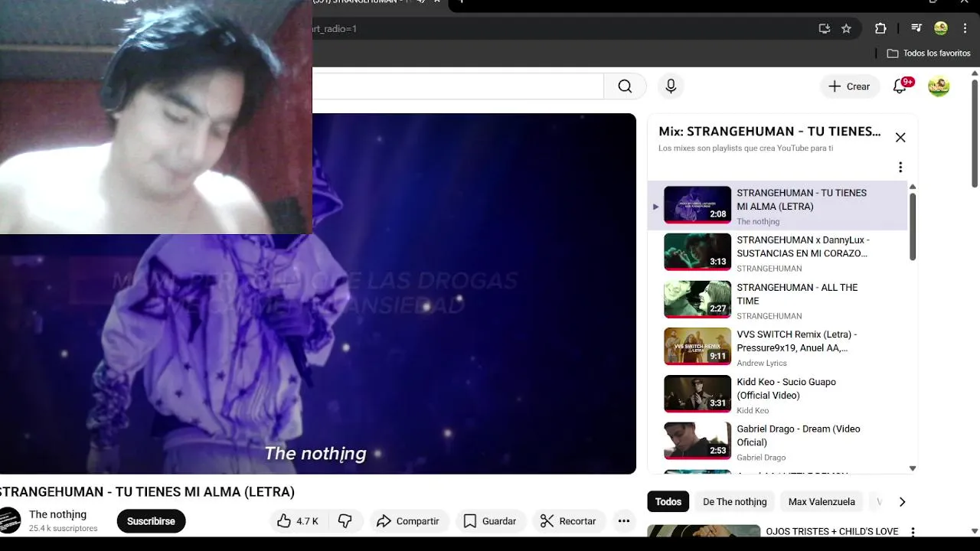The image size is (980, 551).
Task: Open YouTube account avatar menu
Action: pos(939,86)
